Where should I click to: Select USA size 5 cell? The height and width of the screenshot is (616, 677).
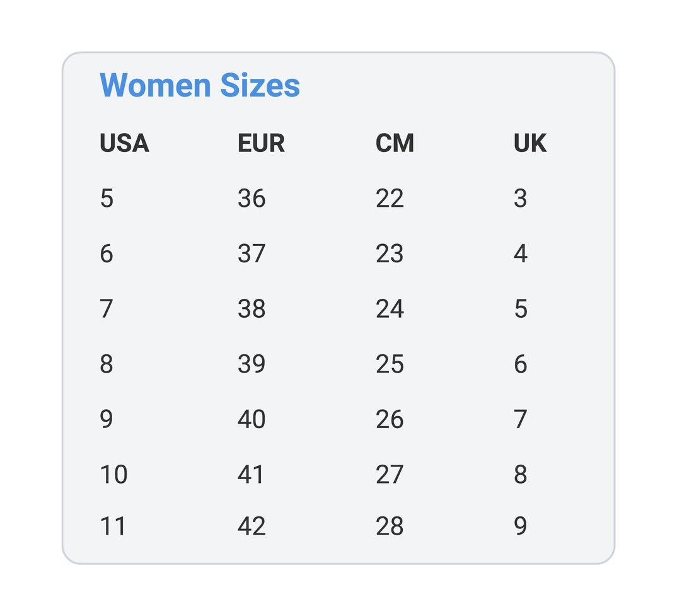click(x=107, y=199)
